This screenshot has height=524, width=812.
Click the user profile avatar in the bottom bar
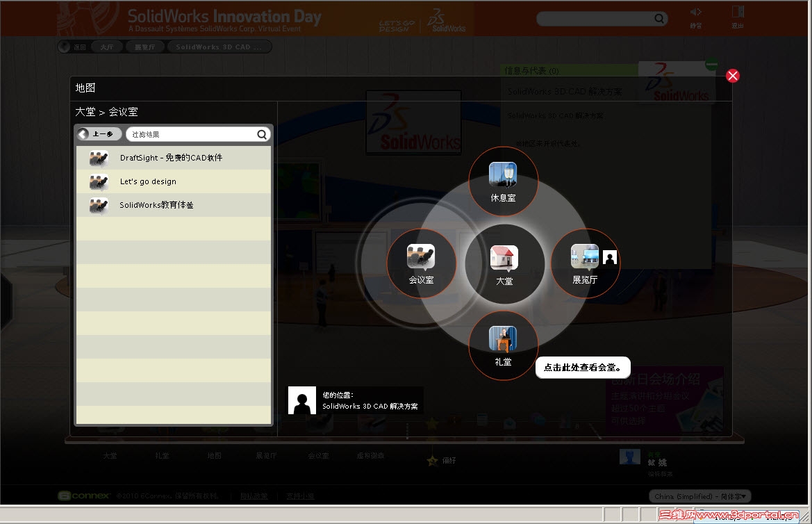pyautogui.click(x=630, y=457)
